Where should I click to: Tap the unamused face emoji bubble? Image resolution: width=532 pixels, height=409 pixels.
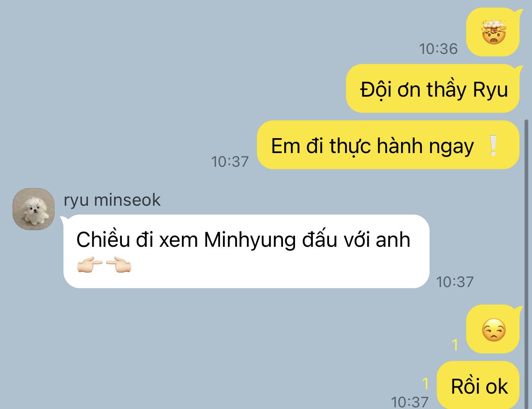(493, 330)
